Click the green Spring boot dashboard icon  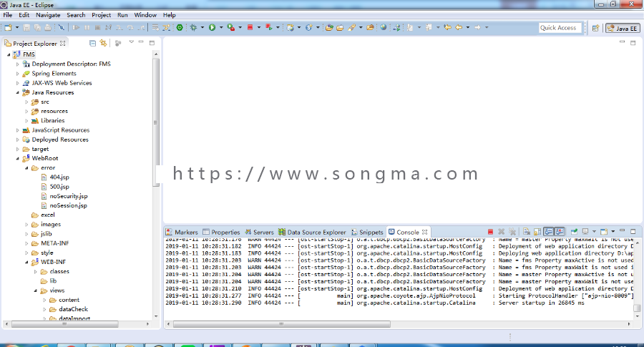180,27
